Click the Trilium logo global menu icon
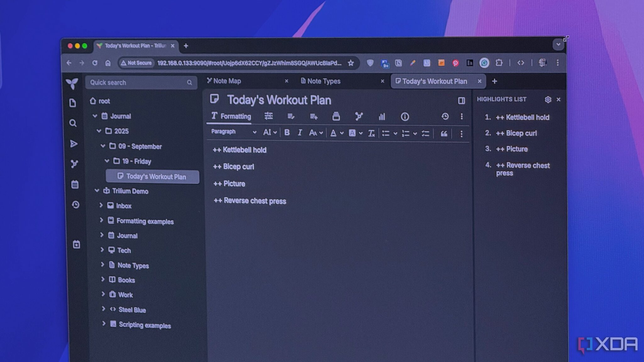 72,83
